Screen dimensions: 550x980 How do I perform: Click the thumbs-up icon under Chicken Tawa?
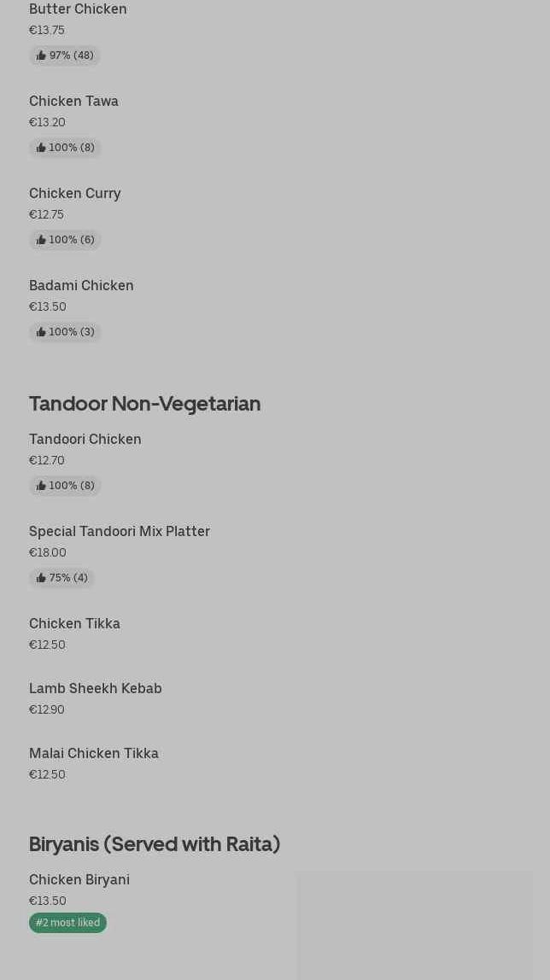click(x=41, y=149)
